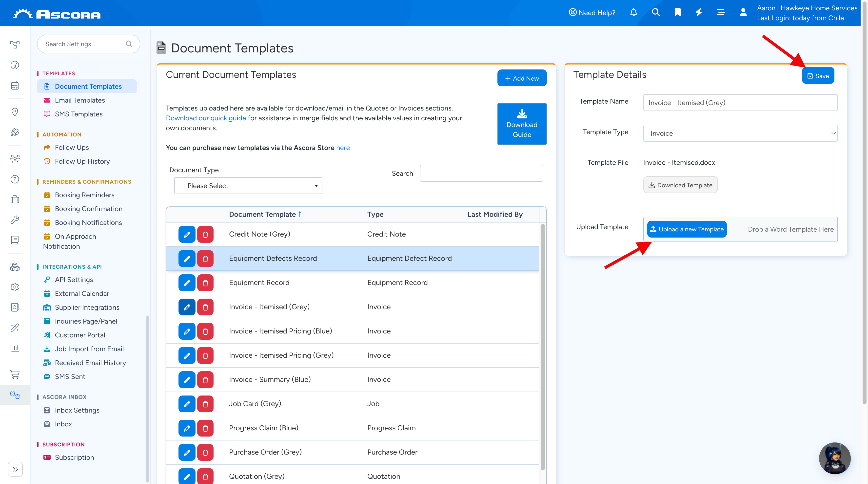This screenshot has height=484, width=868.
Task: Click the user profile icon
Action: point(743,12)
